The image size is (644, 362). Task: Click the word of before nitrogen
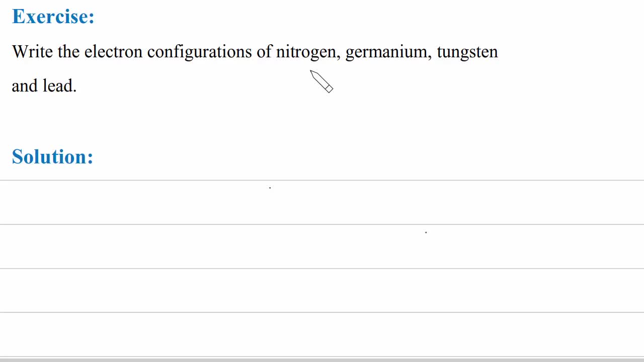264,52
